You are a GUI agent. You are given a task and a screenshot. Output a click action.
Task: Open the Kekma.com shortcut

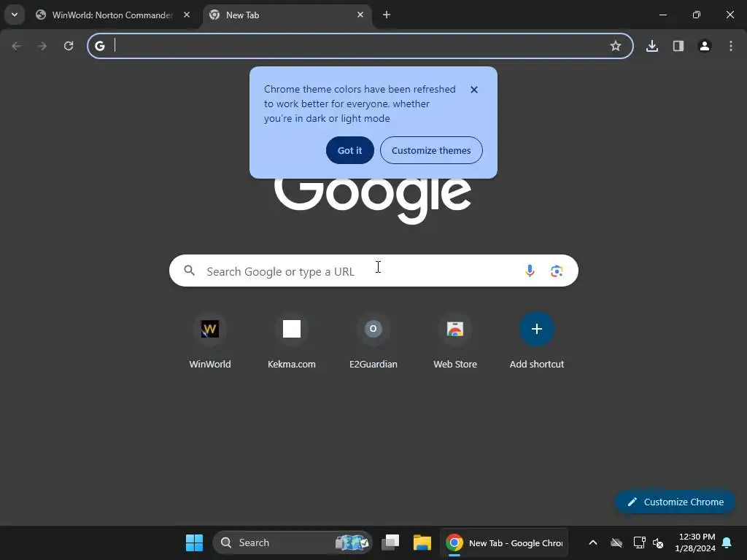click(x=292, y=341)
